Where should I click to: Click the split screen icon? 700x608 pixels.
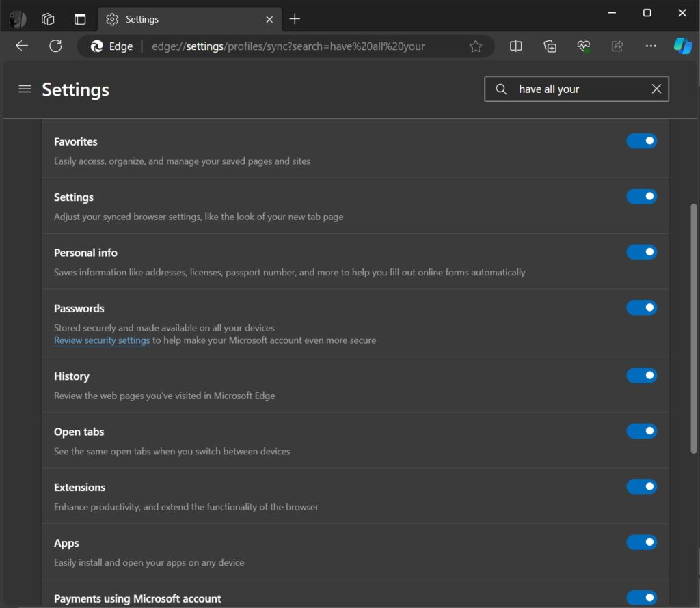[515, 46]
